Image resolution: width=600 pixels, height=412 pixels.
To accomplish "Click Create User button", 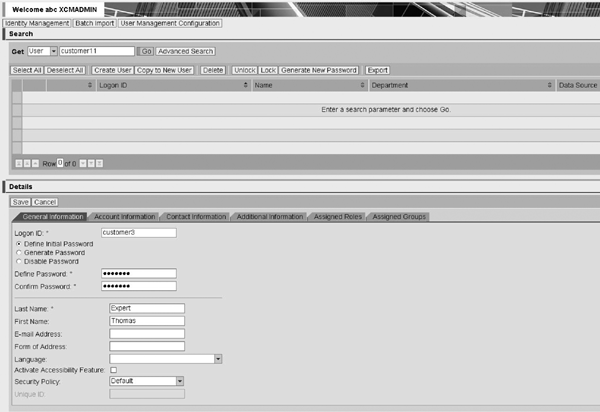I will pyautogui.click(x=113, y=70).
